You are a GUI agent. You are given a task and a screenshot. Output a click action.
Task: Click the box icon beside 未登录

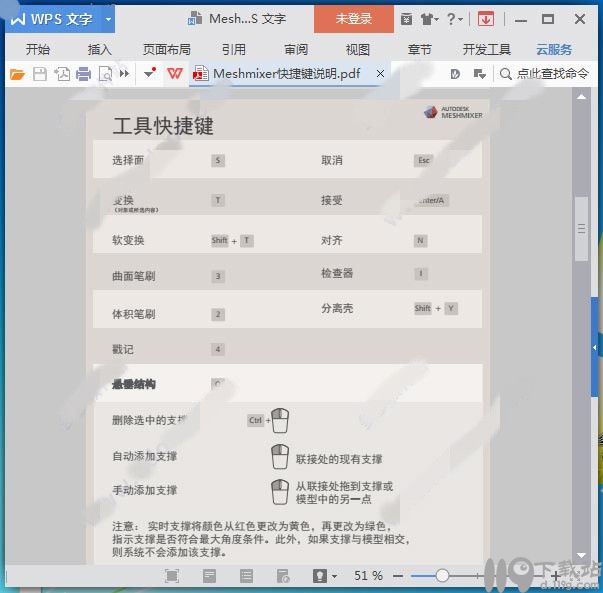[x=406, y=19]
